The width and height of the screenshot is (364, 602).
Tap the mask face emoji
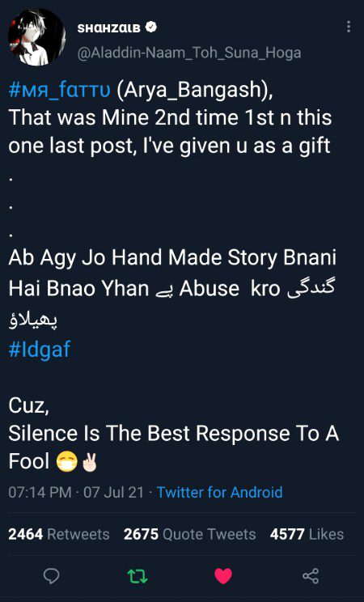pyautogui.click(x=67, y=462)
